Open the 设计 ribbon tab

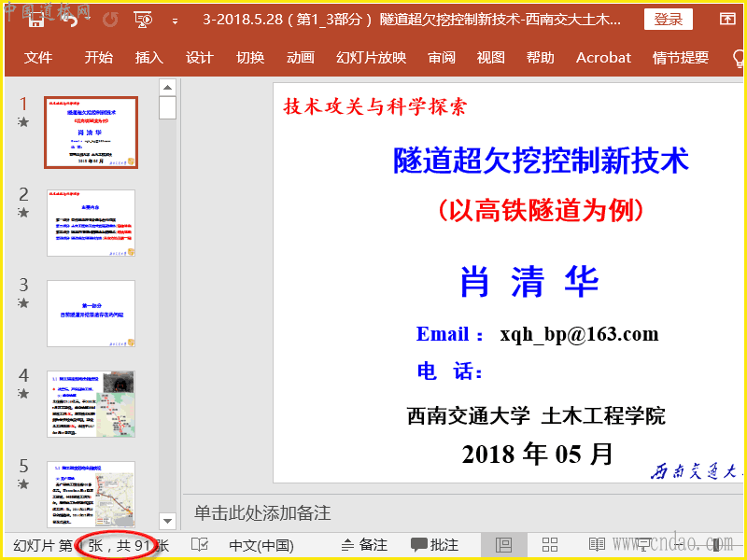click(200, 58)
